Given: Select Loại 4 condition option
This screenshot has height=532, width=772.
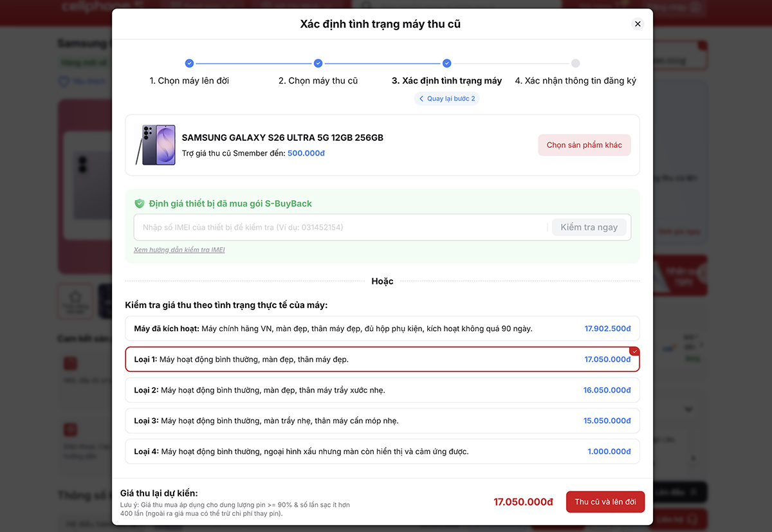Looking at the screenshot, I should click(382, 452).
